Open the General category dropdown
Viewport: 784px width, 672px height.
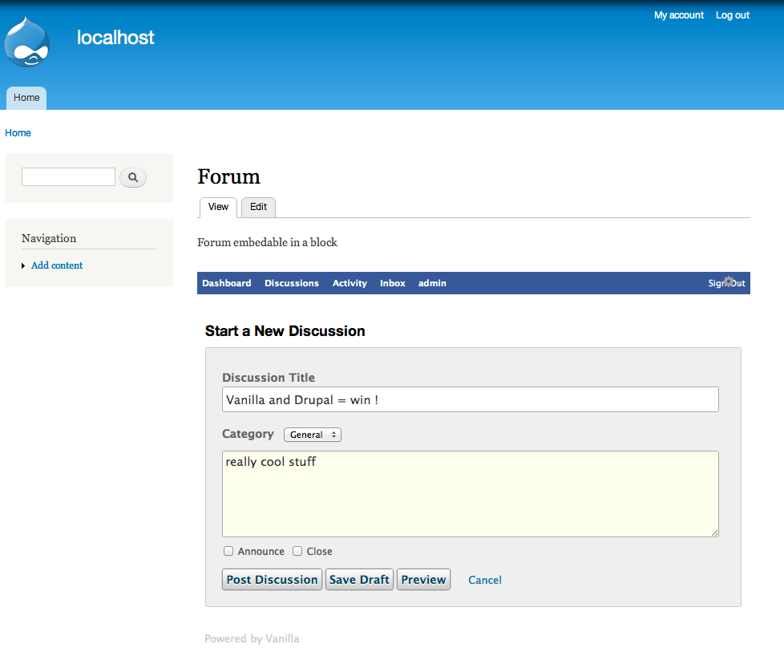313,435
